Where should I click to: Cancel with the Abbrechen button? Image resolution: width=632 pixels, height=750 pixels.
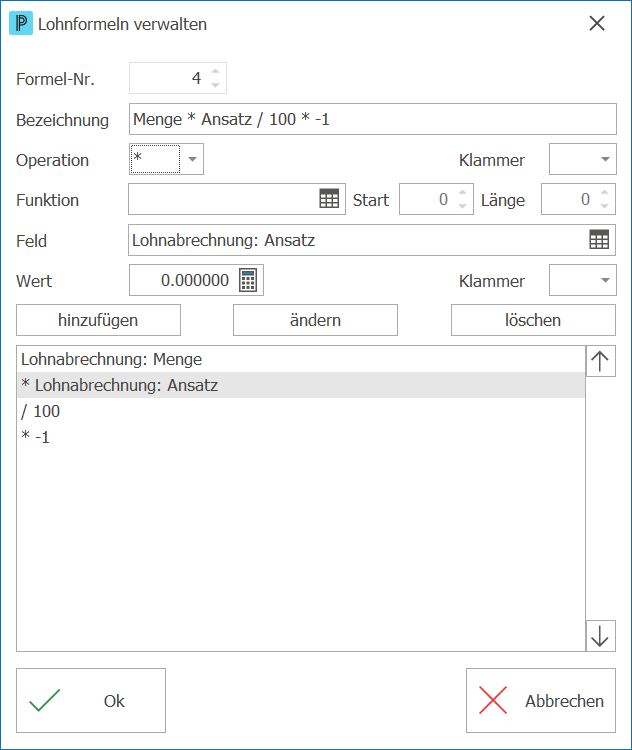541,700
